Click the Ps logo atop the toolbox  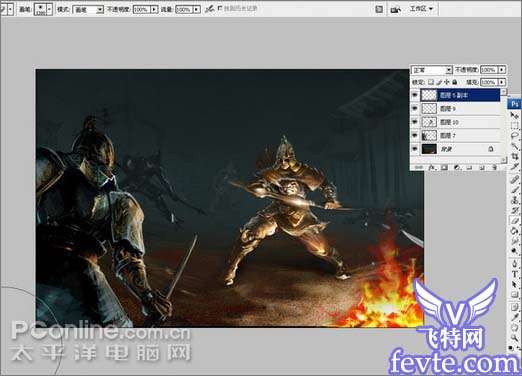(514, 104)
